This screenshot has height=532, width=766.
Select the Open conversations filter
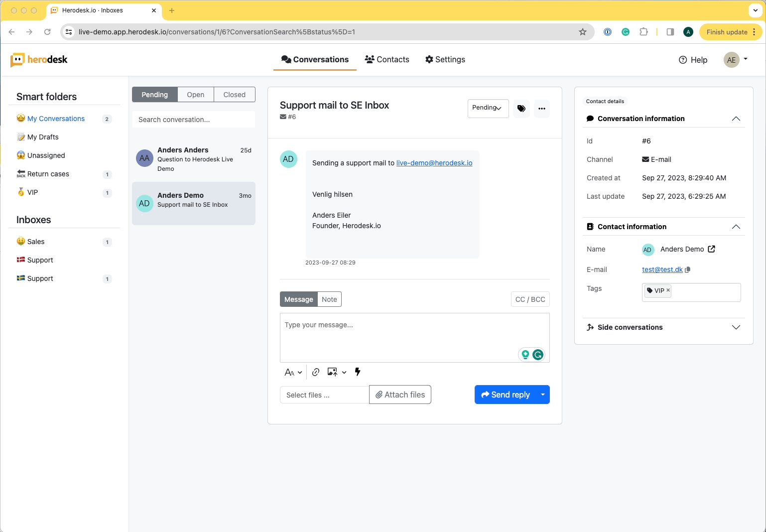tap(195, 95)
